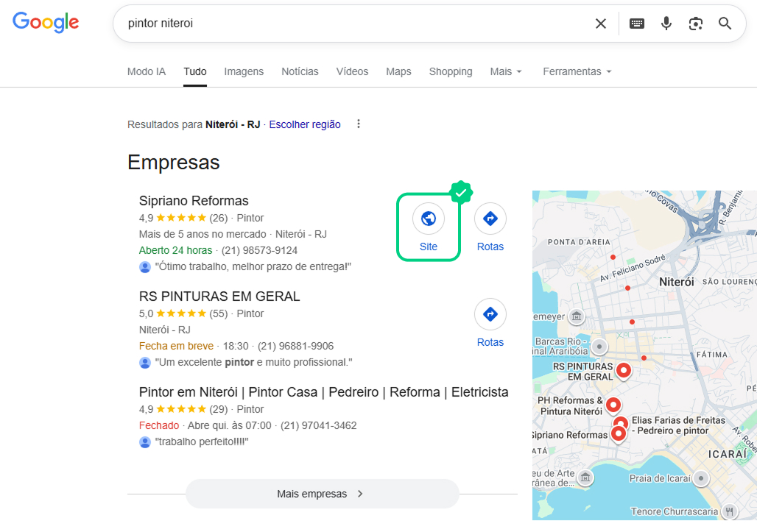
Task: Open the on-screen keyboard icon in search bar
Action: point(636,23)
